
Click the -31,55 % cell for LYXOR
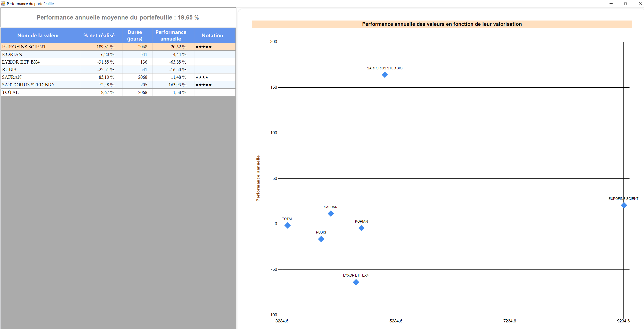click(x=102, y=62)
